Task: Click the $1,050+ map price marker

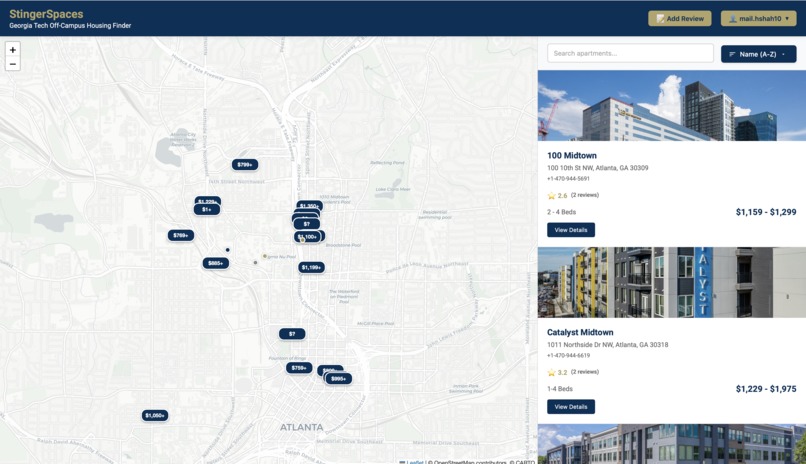Action: 155,415
